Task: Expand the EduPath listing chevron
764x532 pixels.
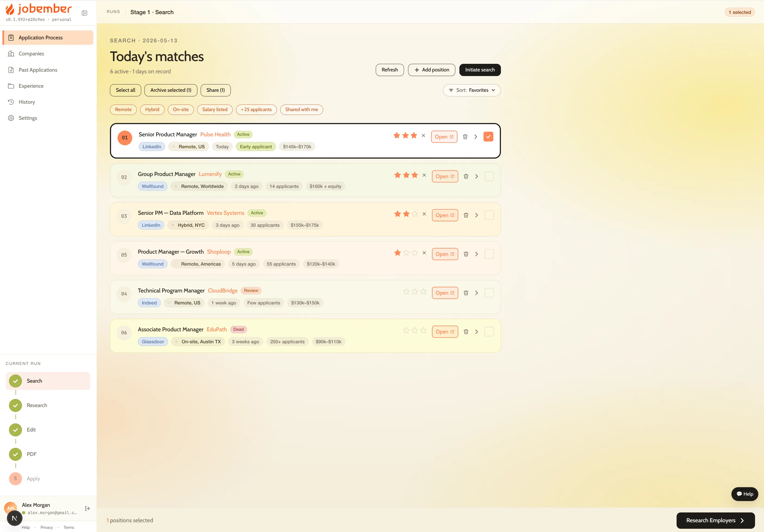Action: click(476, 332)
